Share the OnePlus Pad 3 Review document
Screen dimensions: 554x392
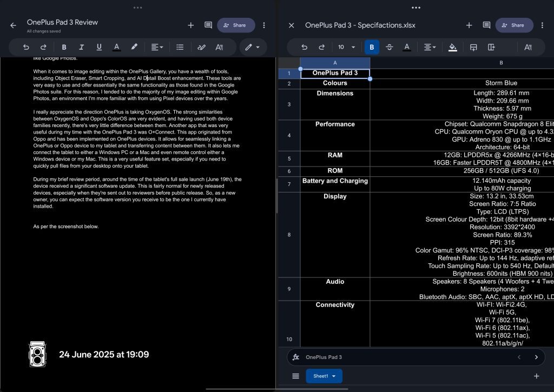pos(236,25)
